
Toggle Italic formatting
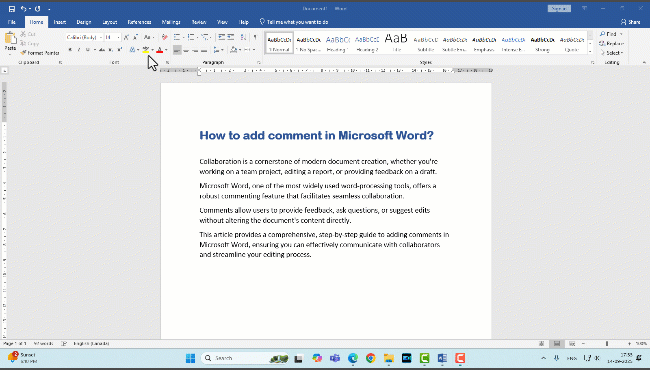(x=79, y=50)
